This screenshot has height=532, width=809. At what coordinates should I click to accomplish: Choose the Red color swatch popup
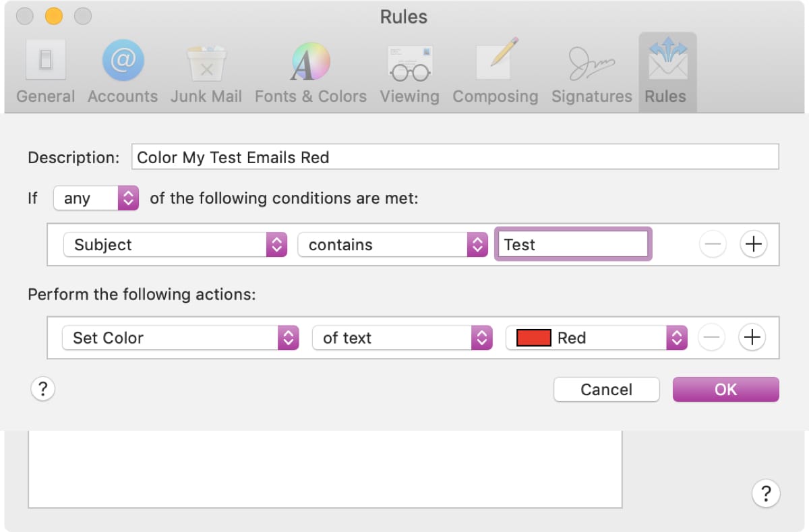[x=597, y=337]
